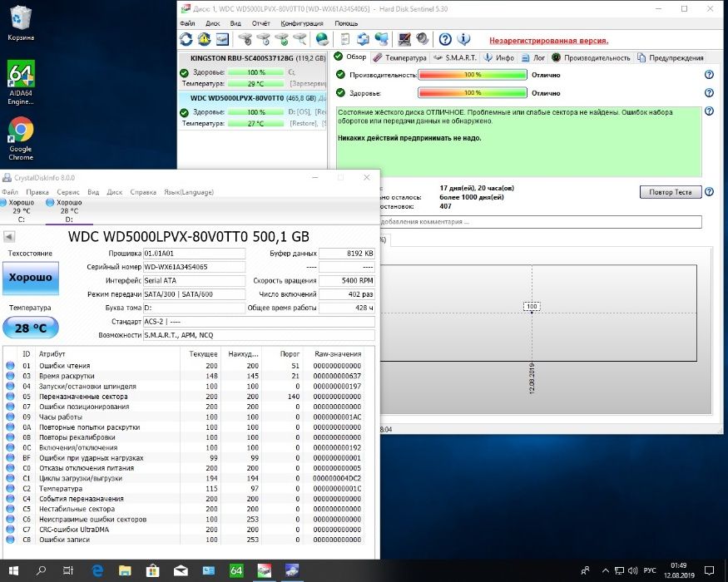Click the refresh icon with yellow warning triangle

[x=205, y=40]
